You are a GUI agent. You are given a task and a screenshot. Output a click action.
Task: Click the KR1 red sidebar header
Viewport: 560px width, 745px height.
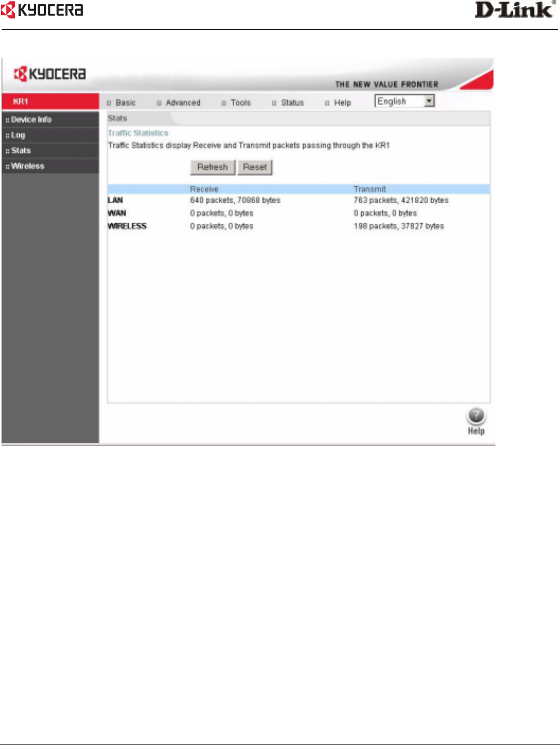pos(50,101)
